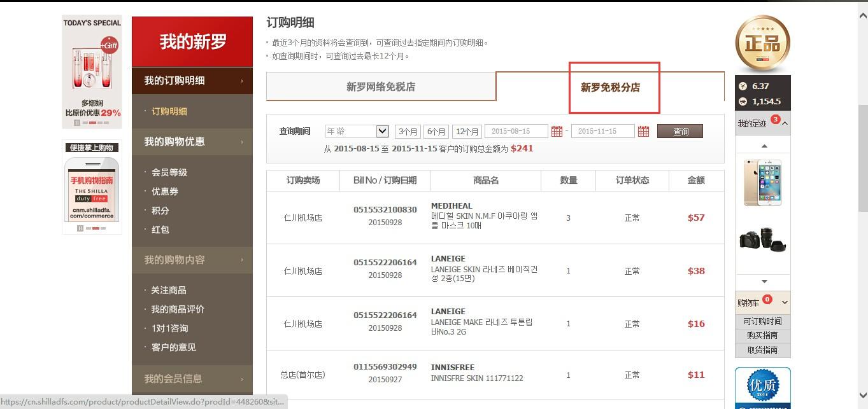Open the end date calendar icon

[x=643, y=132]
